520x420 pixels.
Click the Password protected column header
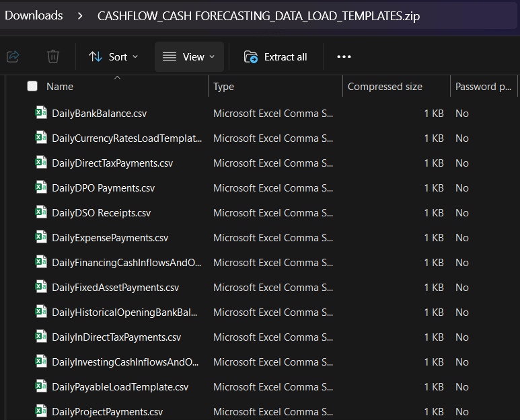coord(483,87)
